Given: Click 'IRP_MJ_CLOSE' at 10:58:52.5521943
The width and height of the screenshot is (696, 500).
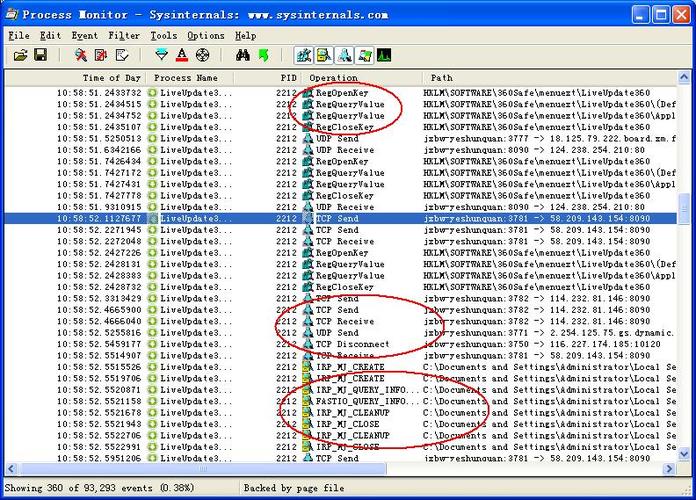Looking at the screenshot, I should pos(348,425).
